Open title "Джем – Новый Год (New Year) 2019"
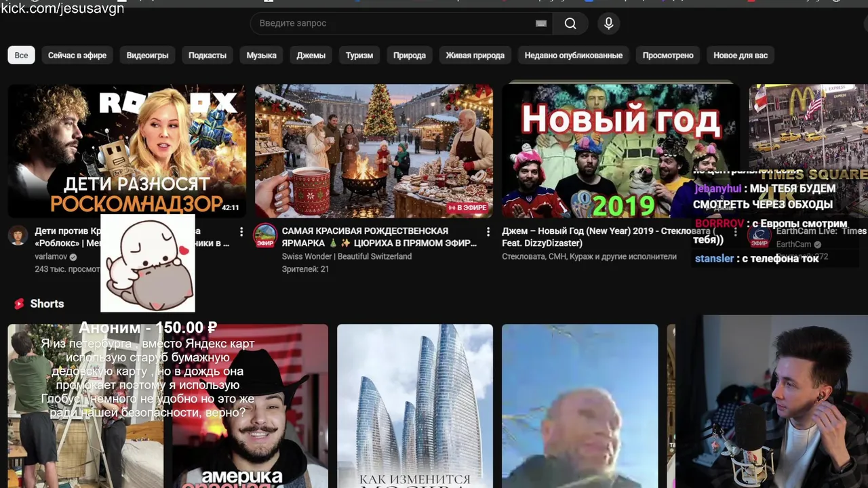This screenshot has width=868, height=488. click(607, 237)
